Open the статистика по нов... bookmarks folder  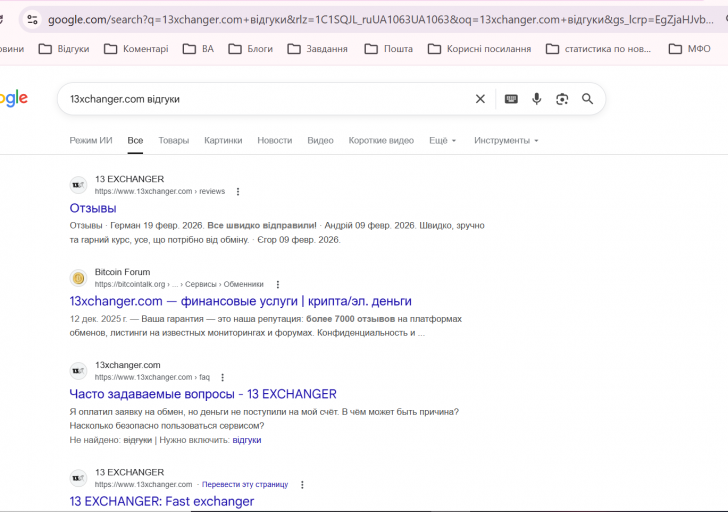598,49
